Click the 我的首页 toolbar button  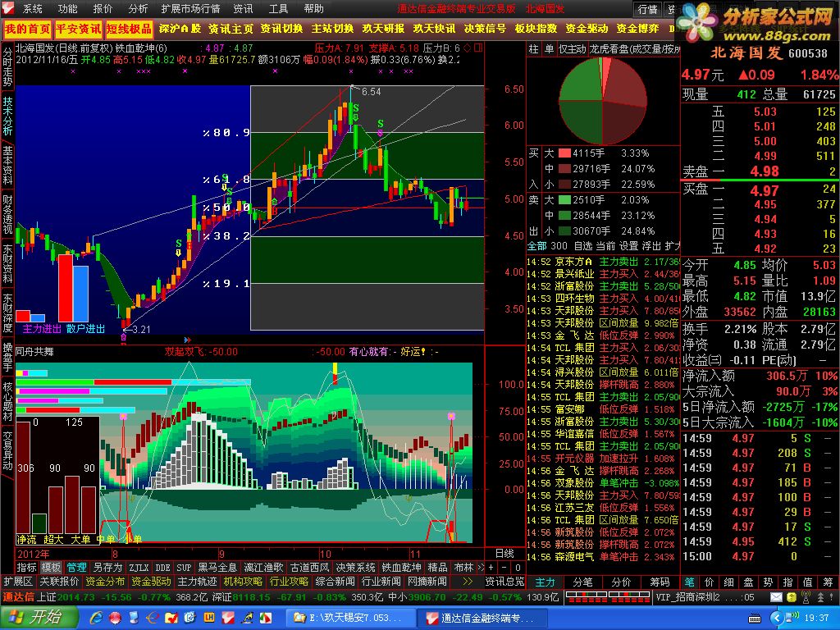(x=27, y=29)
